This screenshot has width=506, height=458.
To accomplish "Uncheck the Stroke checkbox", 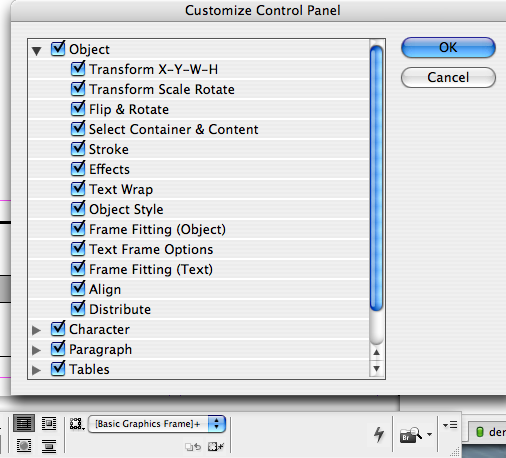I will pyautogui.click(x=78, y=149).
